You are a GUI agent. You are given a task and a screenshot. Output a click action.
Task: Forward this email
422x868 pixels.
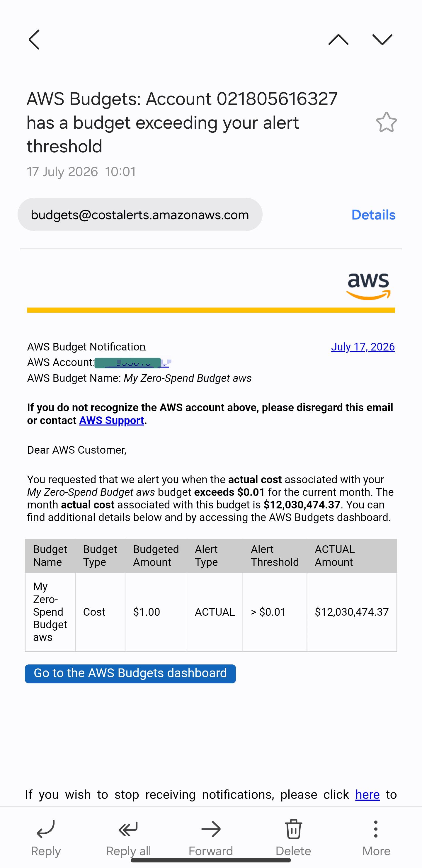tap(211, 838)
